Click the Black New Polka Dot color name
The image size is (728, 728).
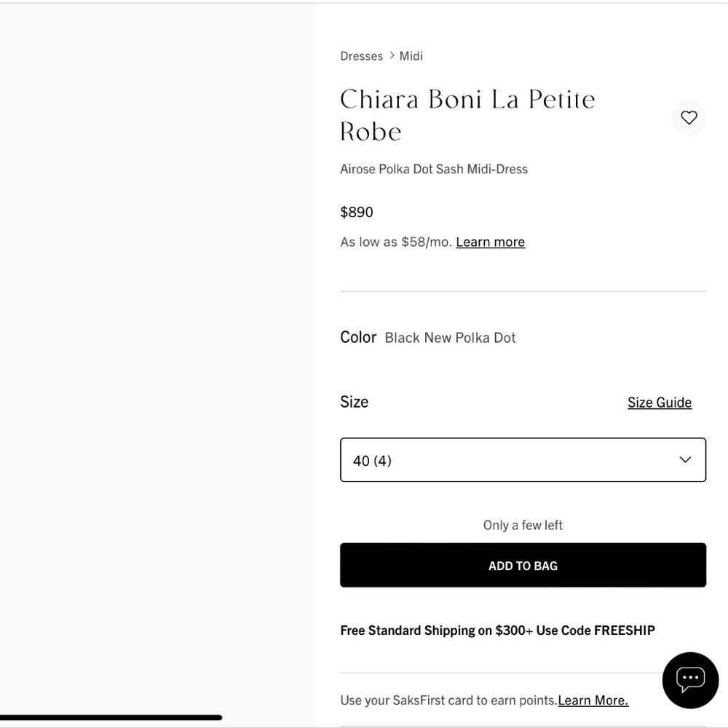click(x=450, y=338)
